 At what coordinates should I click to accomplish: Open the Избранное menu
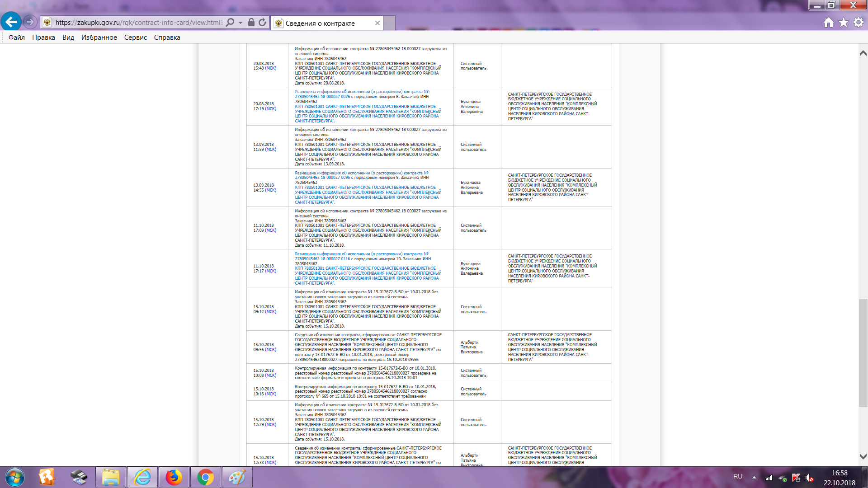tap(99, 38)
